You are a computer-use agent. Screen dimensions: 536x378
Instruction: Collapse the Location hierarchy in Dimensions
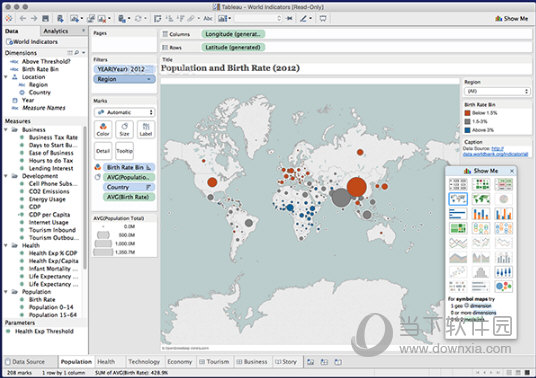click(x=6, y=77)
